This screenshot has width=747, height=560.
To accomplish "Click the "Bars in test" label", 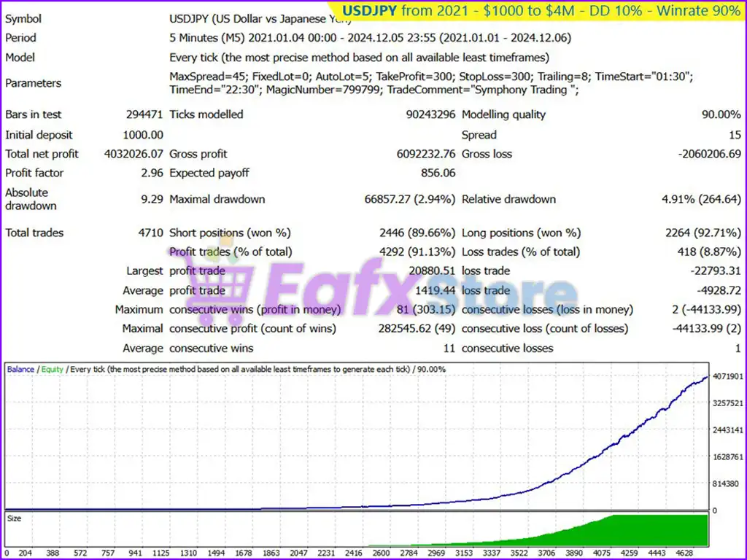I will coord(34,114).
